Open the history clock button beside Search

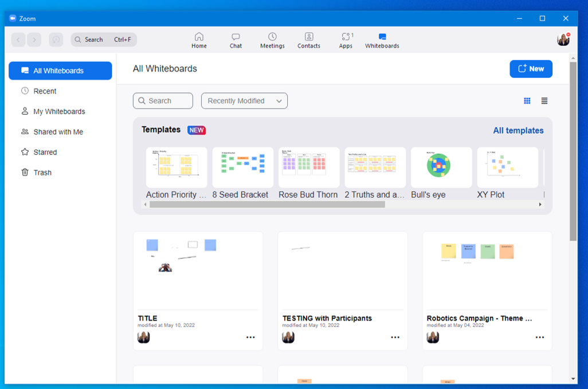tap(56, 40)
